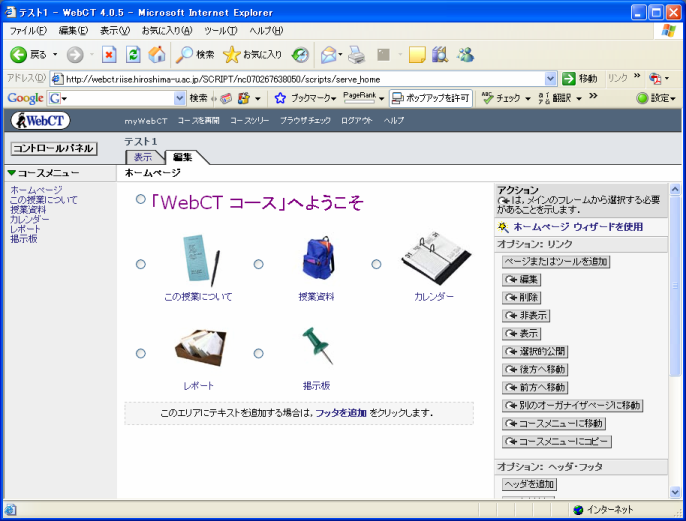Click the ABC spell check (チェック) icon
Viewport: 686px width, 521px height.
487,98
